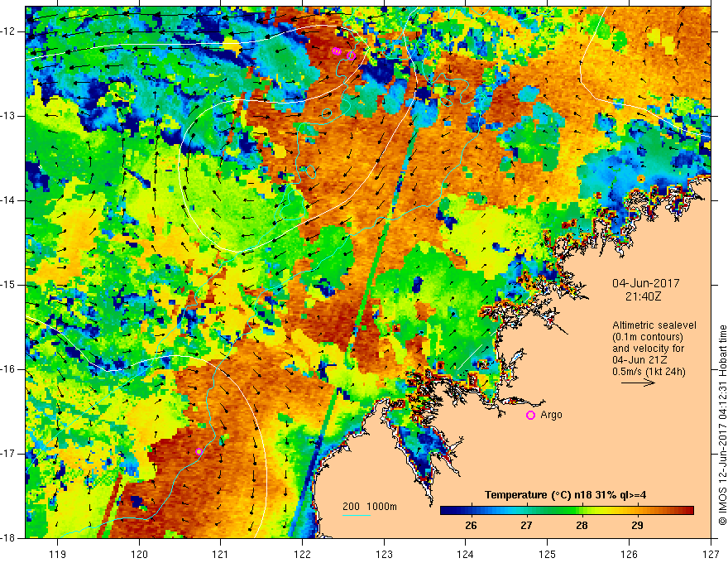Click the latitude label -16
Screen dimensions: 728x563
[9, 369]
